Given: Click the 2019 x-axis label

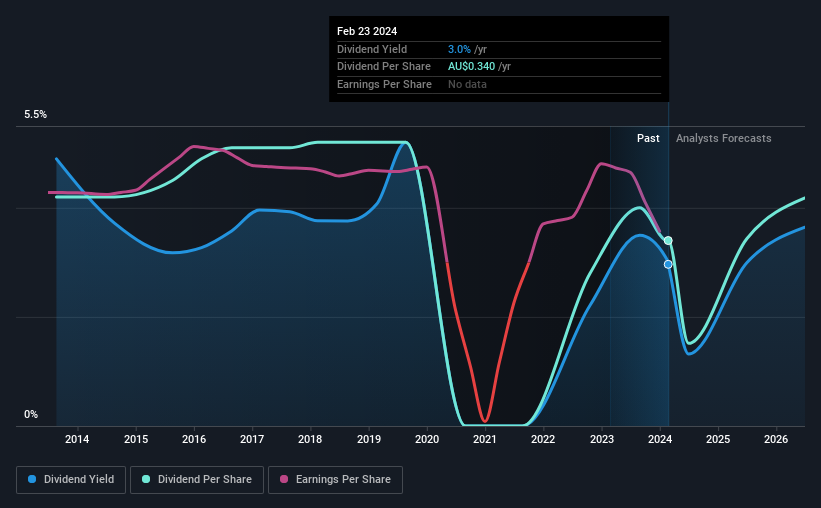Looking at the screenshot, I should (369, 439).
